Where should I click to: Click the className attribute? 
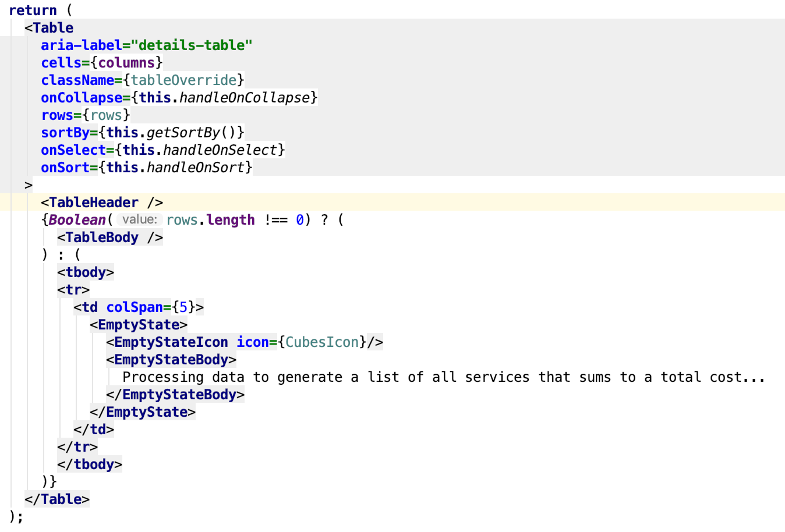click(x=77, y=80)
